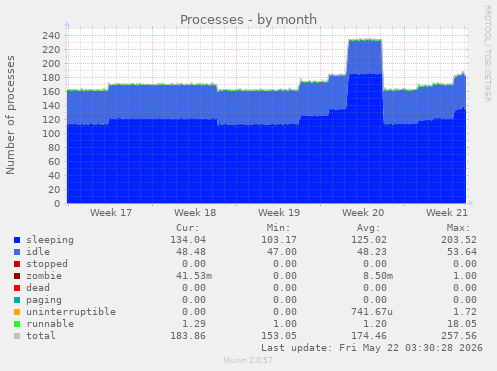Screen dimensions: 497x371
Task: Click the runnable legend color swatch
Action: click(17, 324)
